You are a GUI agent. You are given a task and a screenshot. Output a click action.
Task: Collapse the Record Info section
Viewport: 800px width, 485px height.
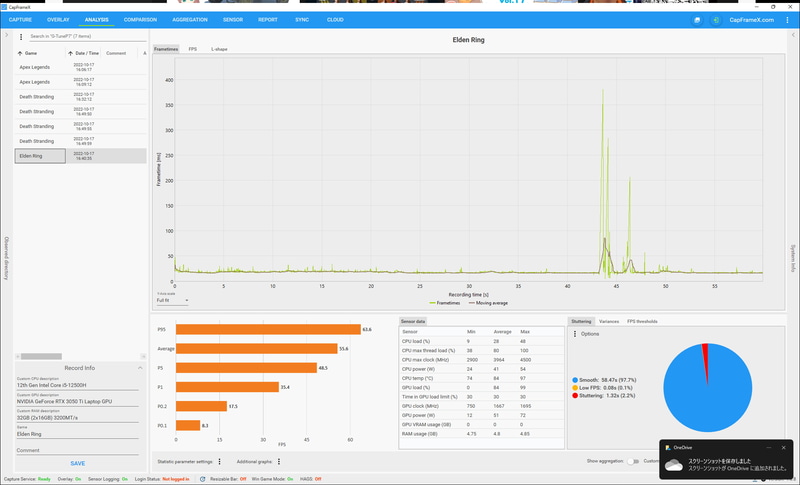140,368
